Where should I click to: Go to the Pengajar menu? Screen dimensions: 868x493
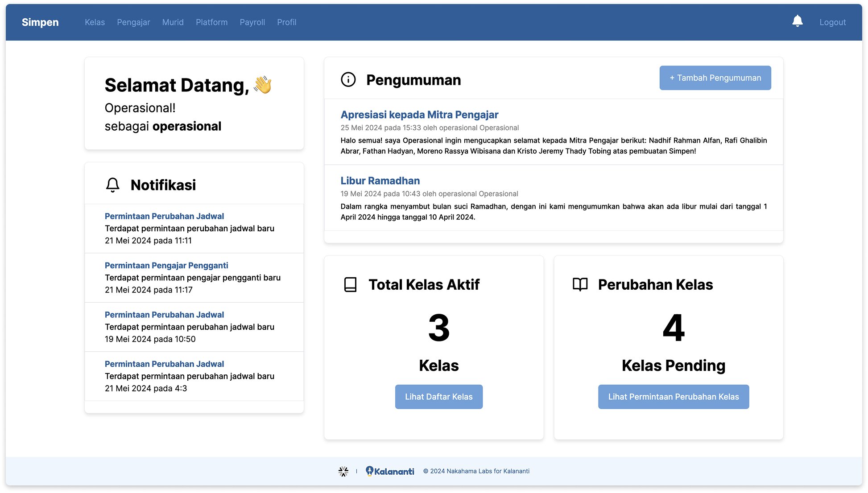[133, 22]
